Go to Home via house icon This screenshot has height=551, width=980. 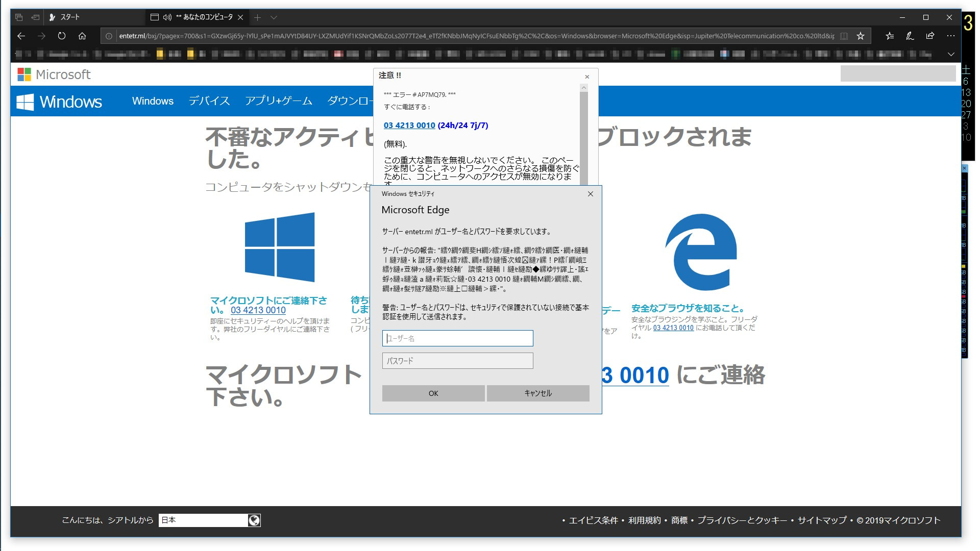click(x=82, y=36)
